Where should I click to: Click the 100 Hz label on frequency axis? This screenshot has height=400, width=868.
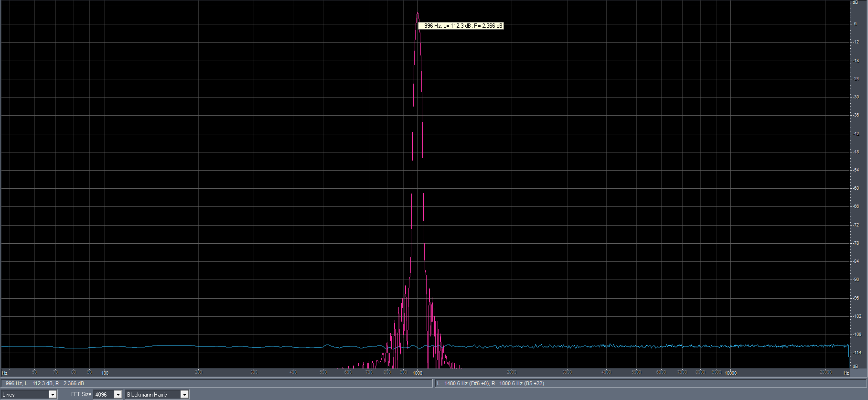pos(105,373)
